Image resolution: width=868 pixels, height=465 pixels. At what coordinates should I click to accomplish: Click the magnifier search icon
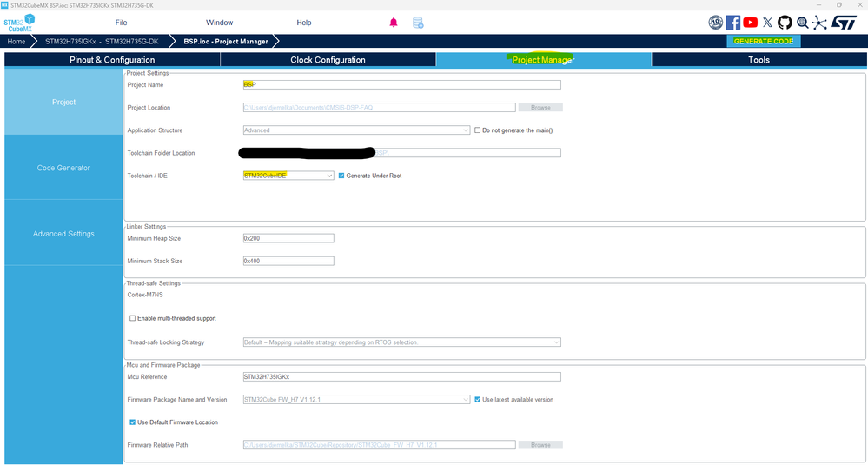tap(802, 23)
